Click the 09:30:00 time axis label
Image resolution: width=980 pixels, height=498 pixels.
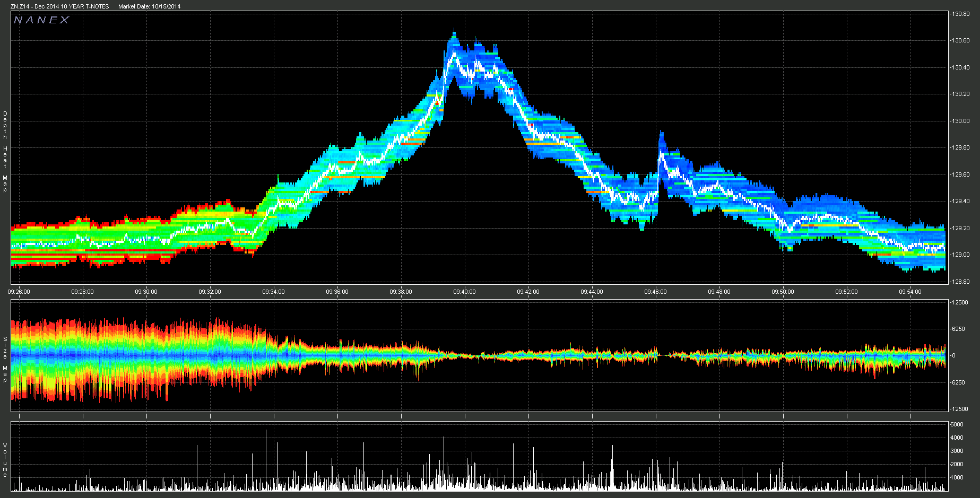[x=146, y=292]
